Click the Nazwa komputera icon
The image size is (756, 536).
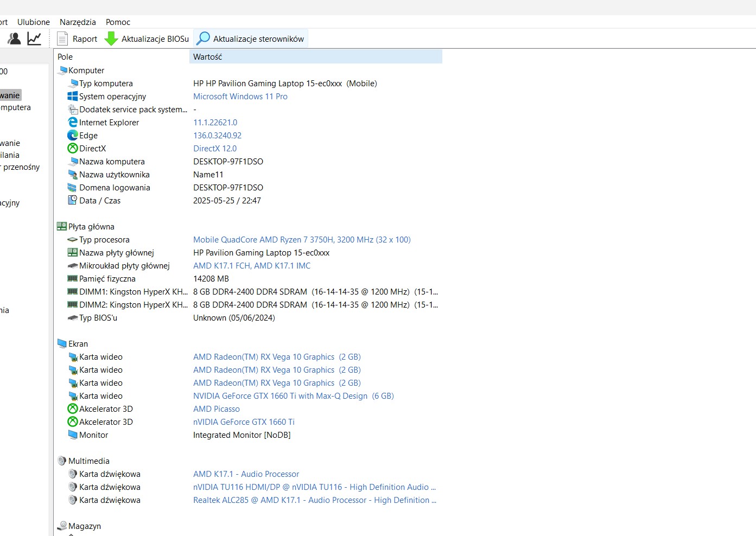(73, 162)
